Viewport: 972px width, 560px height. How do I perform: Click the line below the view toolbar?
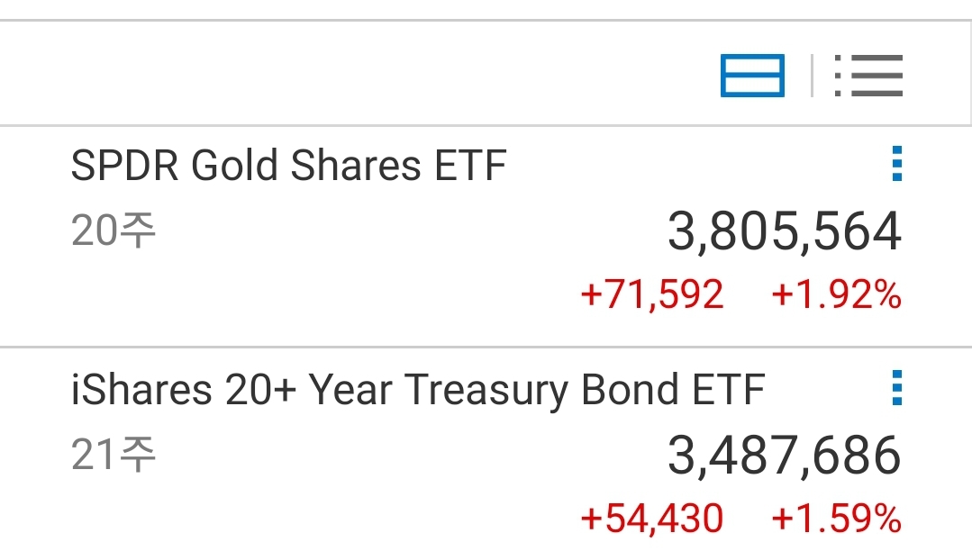(486, 125)
